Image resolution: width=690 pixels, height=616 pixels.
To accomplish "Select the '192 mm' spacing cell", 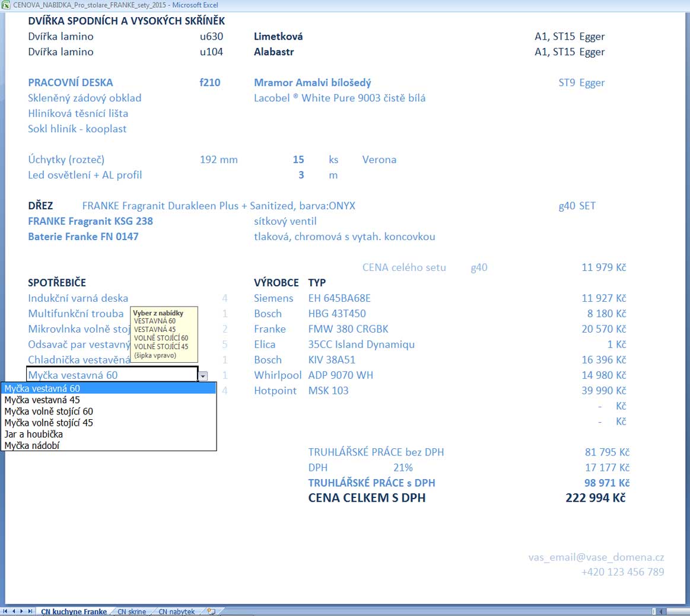I will point(219,159).
